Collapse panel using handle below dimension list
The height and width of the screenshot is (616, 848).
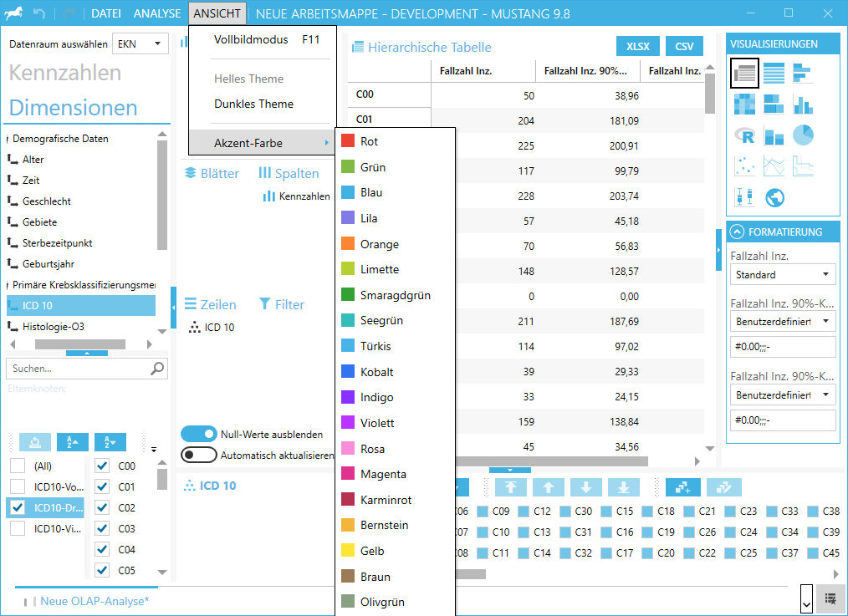click(x=86, y=354)
